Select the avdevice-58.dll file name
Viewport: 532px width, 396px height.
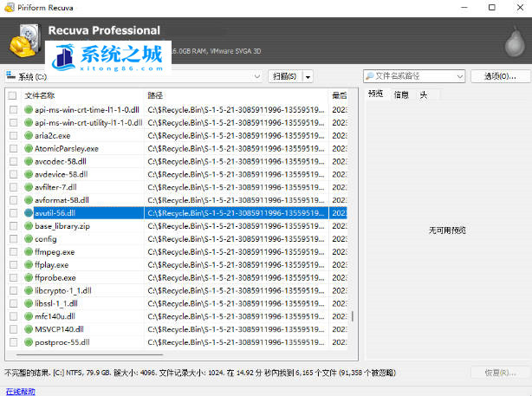pos(61,174)
